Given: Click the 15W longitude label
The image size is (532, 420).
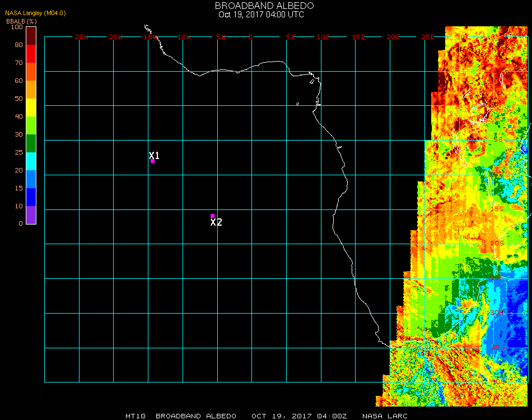Looking at the screenshot, I should point(151,37).
